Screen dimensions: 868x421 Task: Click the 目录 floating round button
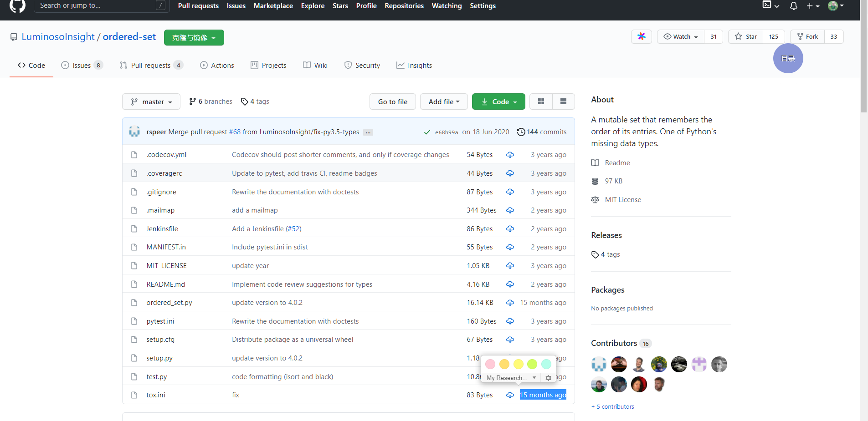788,58
